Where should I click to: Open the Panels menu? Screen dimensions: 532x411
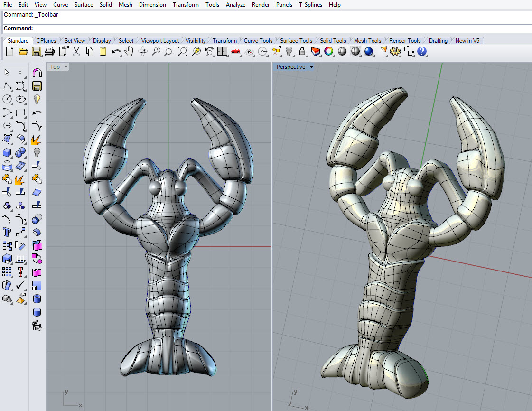[x=284, y=5]
